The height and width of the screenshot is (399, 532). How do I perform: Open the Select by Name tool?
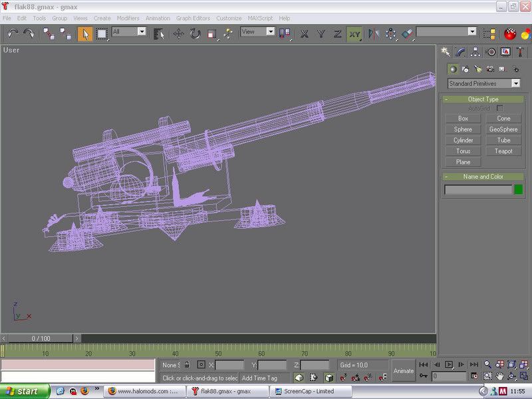(x=159, y=34)
